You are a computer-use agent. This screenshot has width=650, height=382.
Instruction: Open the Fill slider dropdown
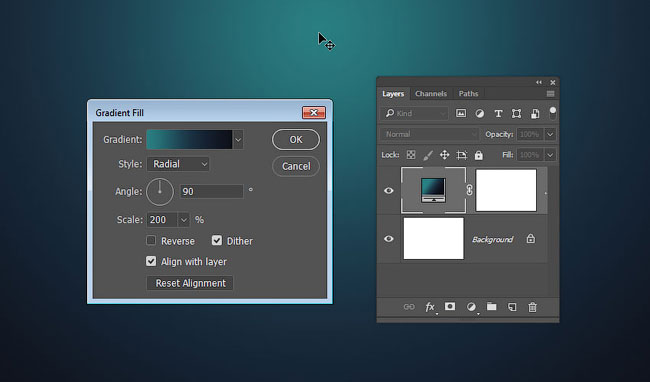point(550,155)
